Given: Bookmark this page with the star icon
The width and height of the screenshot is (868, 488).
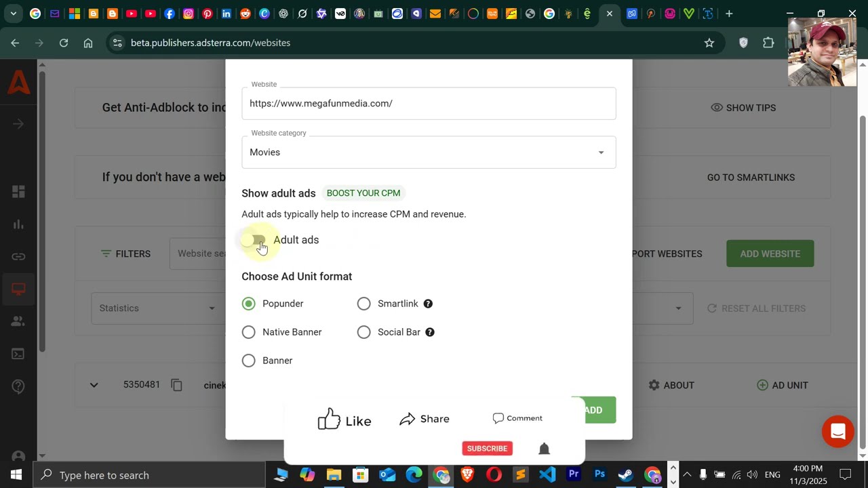Looking at the screenshot, I should pyautogui.click(x=709, y=43).
